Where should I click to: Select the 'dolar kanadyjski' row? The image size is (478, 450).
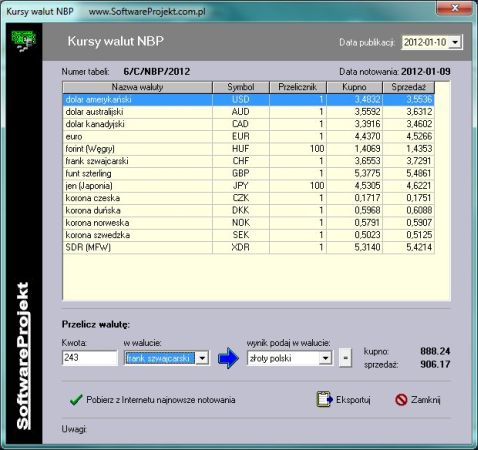click(x=248, y=124)
